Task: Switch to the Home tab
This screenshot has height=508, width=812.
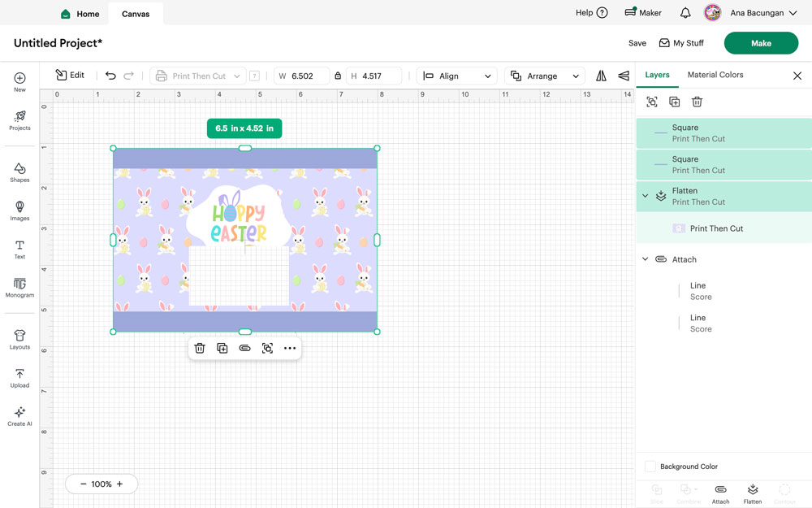Action: point(80,14)
